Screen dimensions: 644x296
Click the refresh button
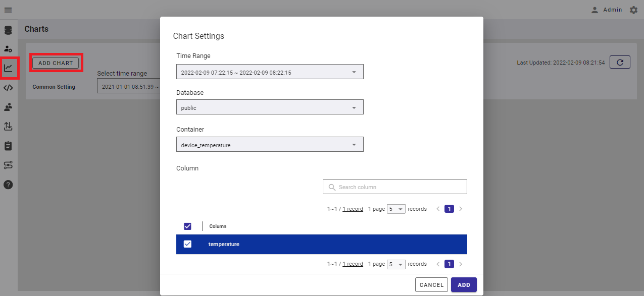pyautogui.click(x=620, y=63)
